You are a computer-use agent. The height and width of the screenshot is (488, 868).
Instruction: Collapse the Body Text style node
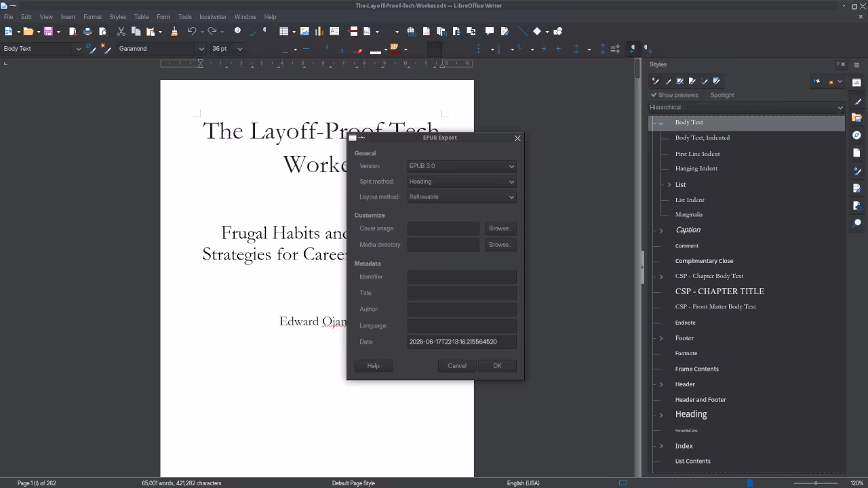pos(660,123)
